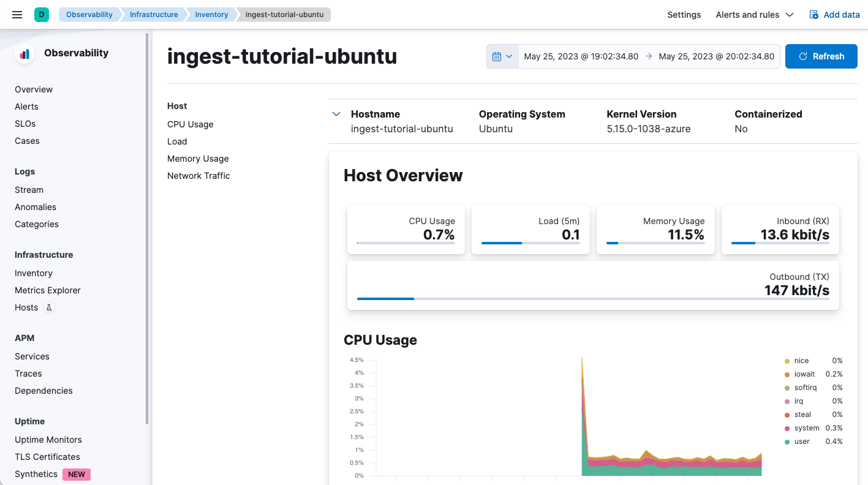Click the Kibana space avatar icon

pos(41,13)
